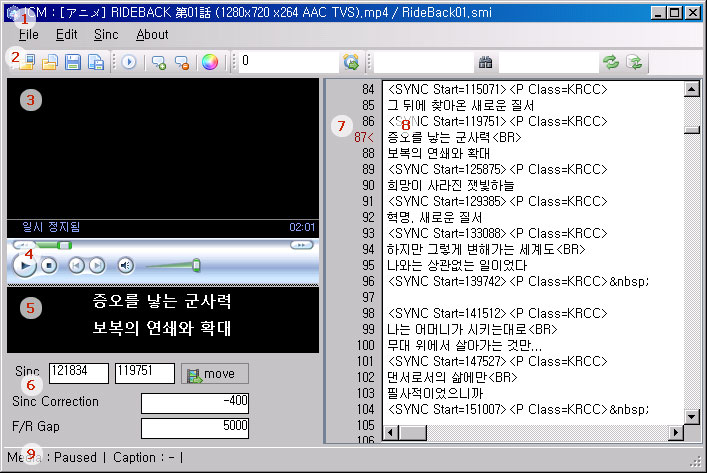Open the About menu
This screenshot has width=707, height=473.
152,35
